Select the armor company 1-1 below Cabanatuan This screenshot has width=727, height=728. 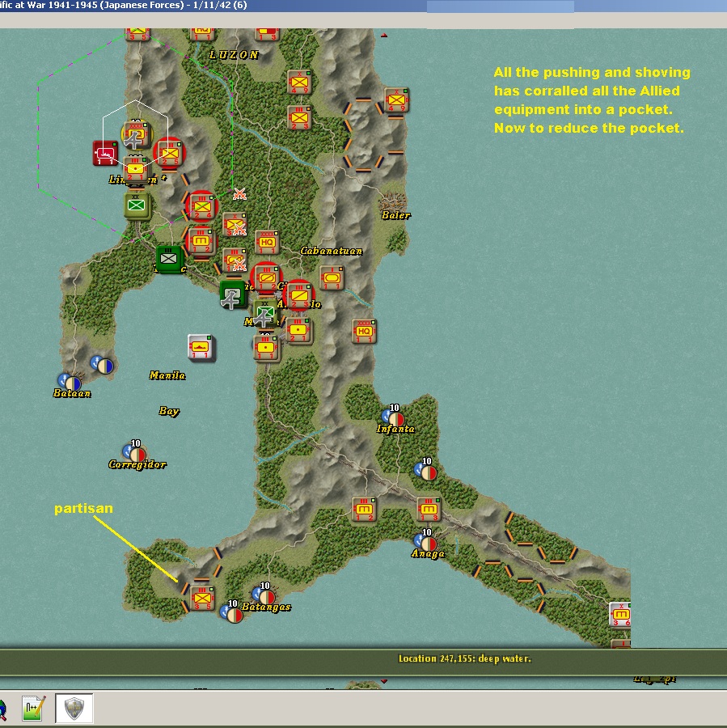click(332, 277)
